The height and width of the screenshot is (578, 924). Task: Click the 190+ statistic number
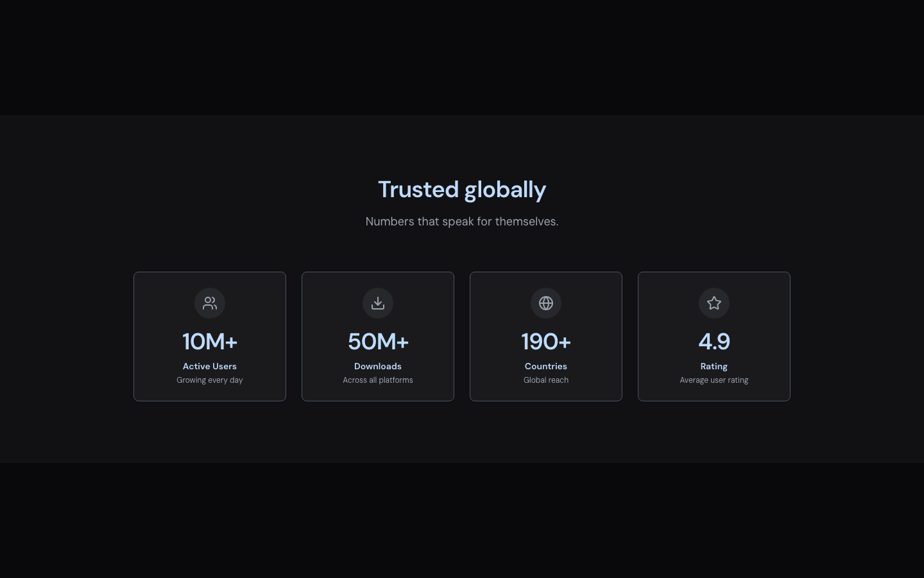pos(546,342)
